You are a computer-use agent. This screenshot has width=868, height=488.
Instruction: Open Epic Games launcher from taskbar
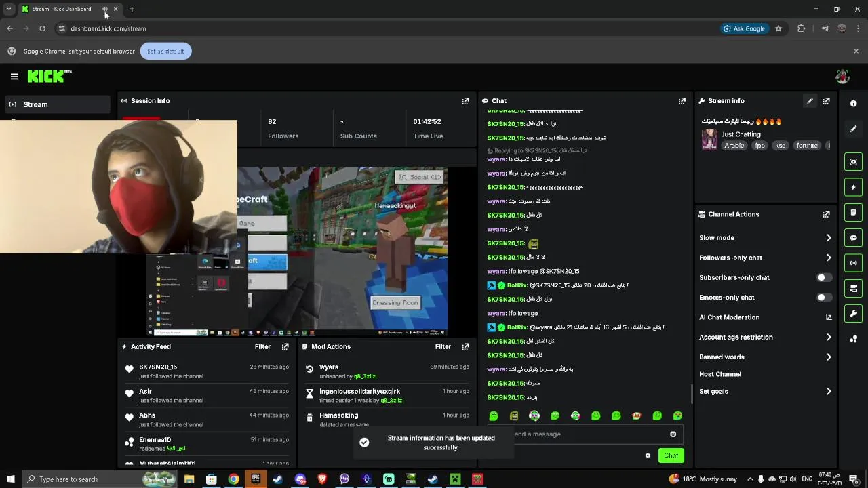256,479
